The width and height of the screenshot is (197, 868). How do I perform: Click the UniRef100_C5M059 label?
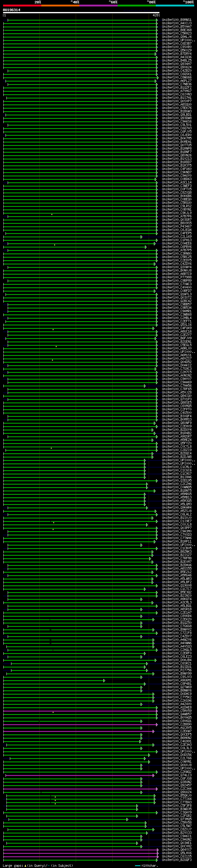[x=176, y=711]
